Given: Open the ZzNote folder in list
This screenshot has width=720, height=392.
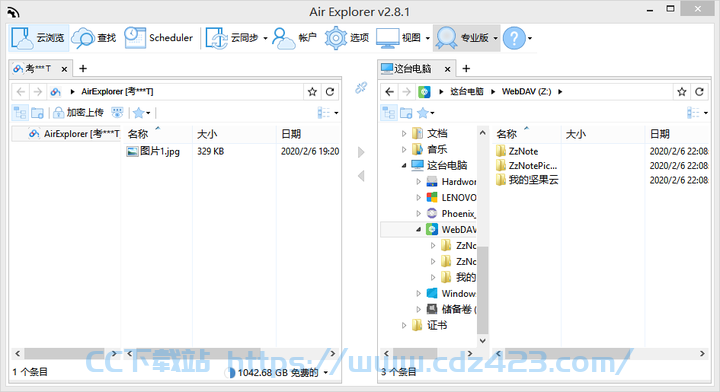Looking at the screenshot, I should [517, 151].
